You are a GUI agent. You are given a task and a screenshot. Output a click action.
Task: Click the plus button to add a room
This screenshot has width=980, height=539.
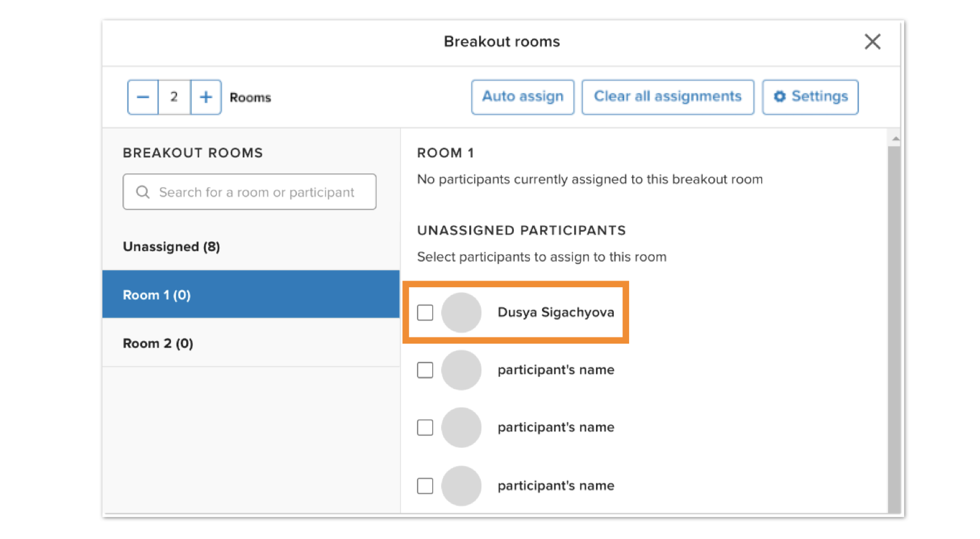pos(206,97)
